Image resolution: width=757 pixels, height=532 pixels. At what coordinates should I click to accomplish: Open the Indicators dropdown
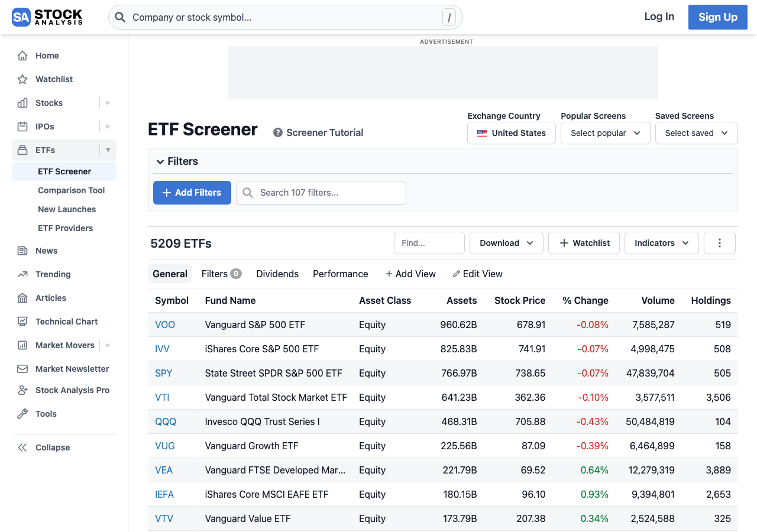(x=662, y=243)
